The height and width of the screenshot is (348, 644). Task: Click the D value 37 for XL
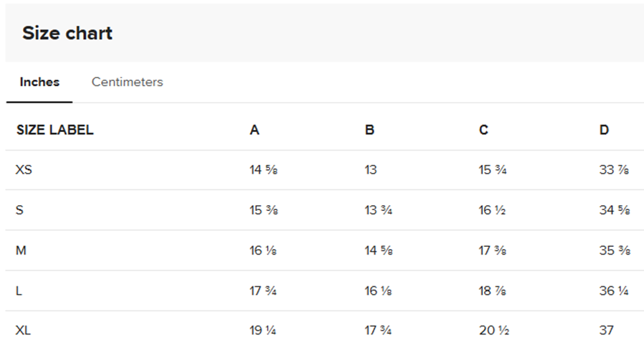[606, 331]
